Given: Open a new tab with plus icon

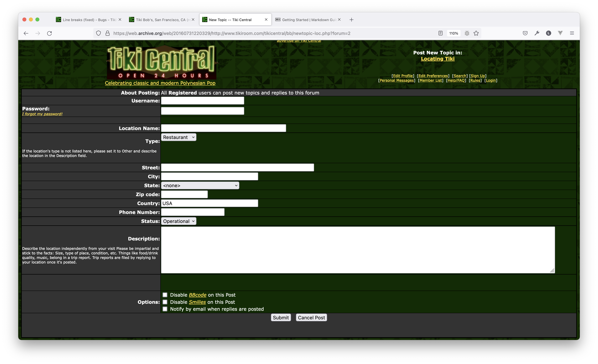Looking at the screenshot, I should coord(351,20).
